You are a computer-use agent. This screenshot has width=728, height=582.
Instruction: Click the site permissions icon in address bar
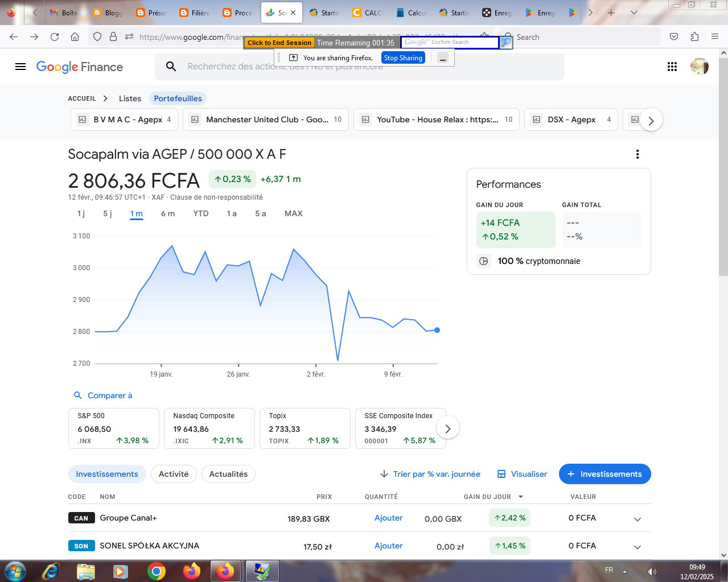[x=129, y=37]
